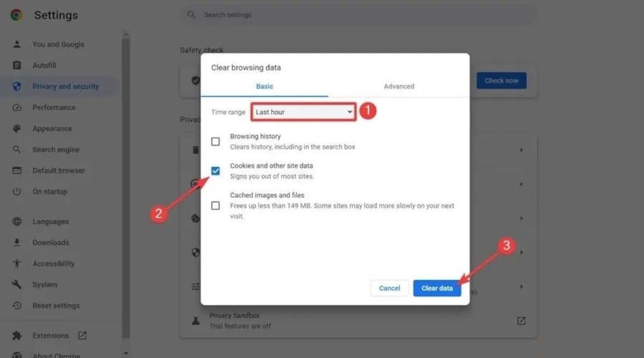Open the Privacy Sandbox external link icon
This screenshot has height=358, width=644.
521,320
